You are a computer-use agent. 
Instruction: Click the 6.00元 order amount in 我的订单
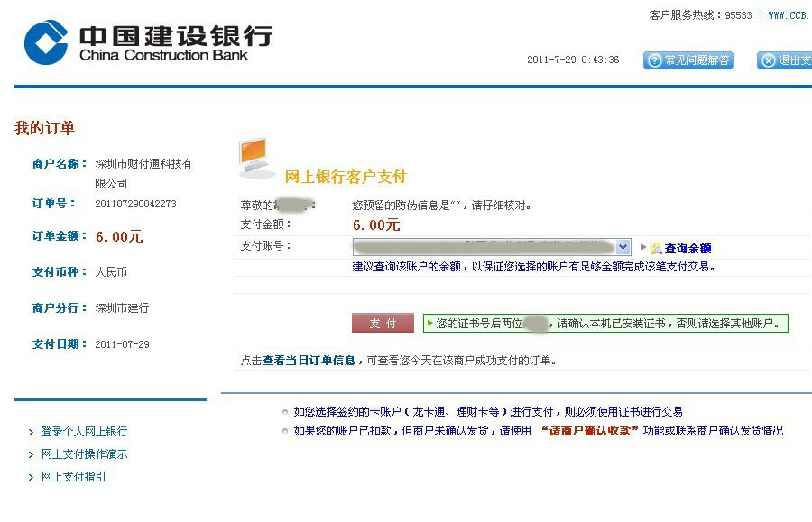coord(119,236)
